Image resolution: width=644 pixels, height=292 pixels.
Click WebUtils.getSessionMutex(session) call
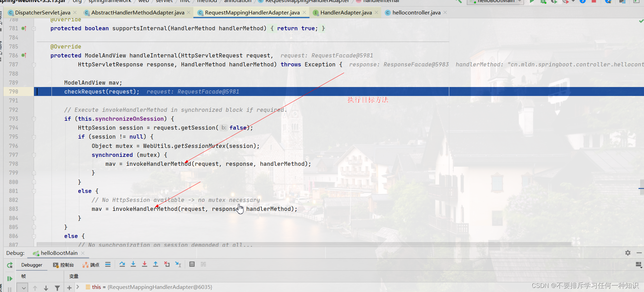[200, 146]
